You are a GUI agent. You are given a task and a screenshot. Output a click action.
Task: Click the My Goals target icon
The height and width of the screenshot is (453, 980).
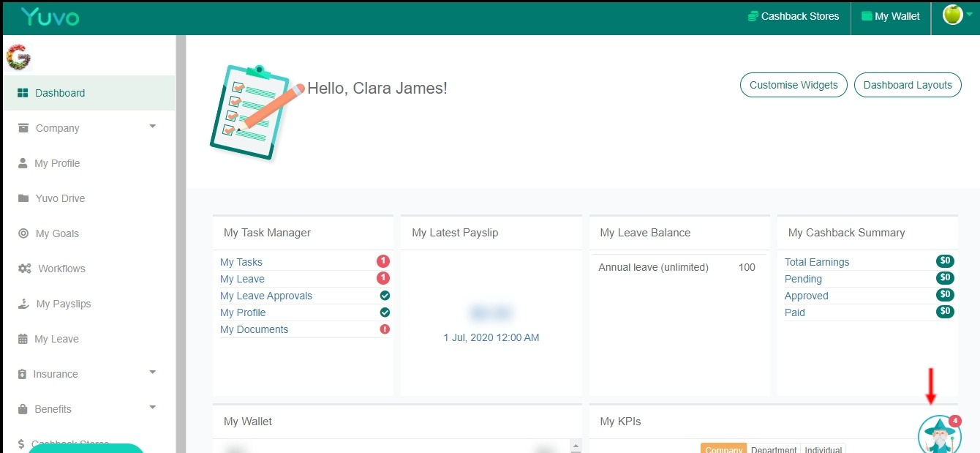[23, 233]
